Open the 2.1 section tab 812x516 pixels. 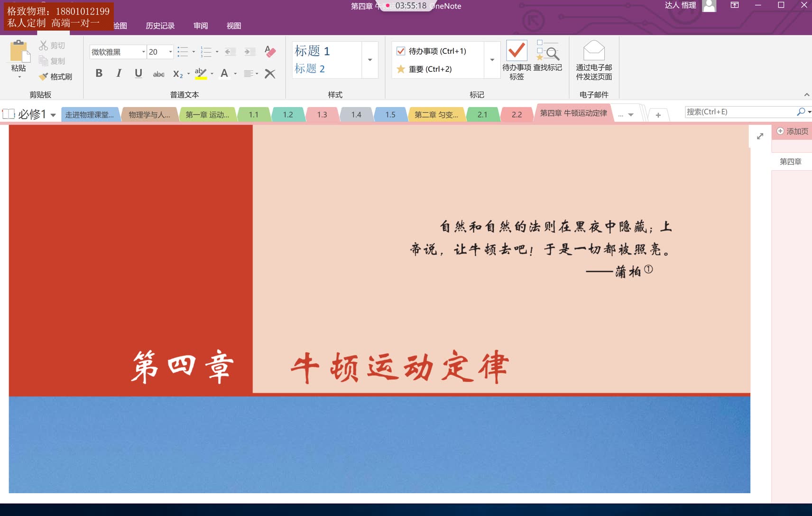[482, 114]
